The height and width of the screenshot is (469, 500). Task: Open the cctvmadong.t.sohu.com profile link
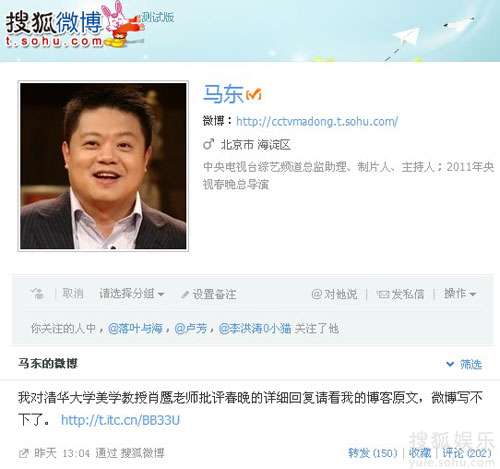coord(317,121)
